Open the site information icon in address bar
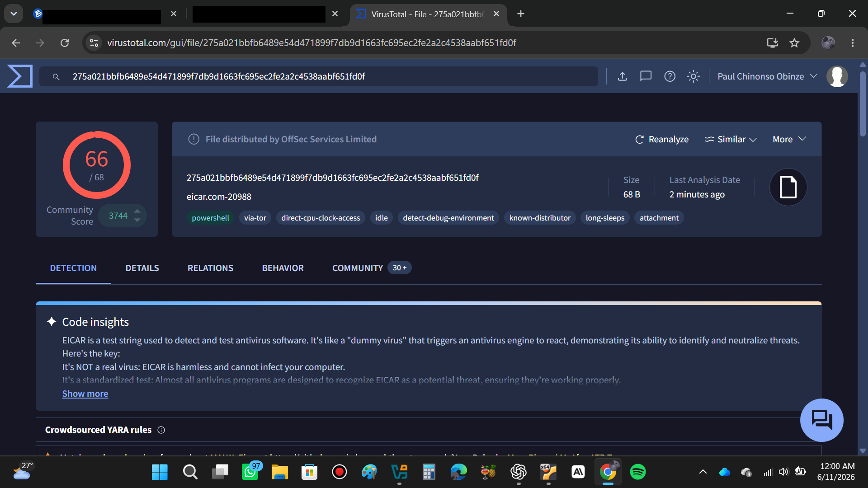Viewport: 868px width, 488px height. [x=94, y=42]
